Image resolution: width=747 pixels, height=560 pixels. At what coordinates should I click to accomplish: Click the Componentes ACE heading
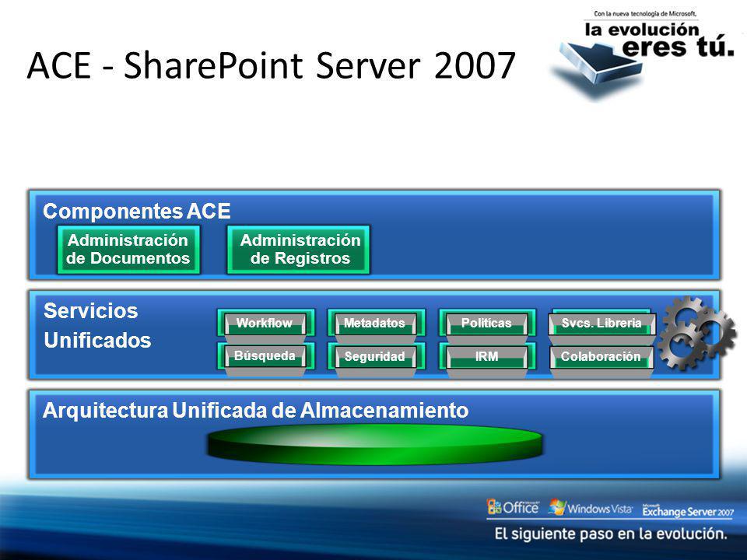pyautogui.click(x=137, y=212)
